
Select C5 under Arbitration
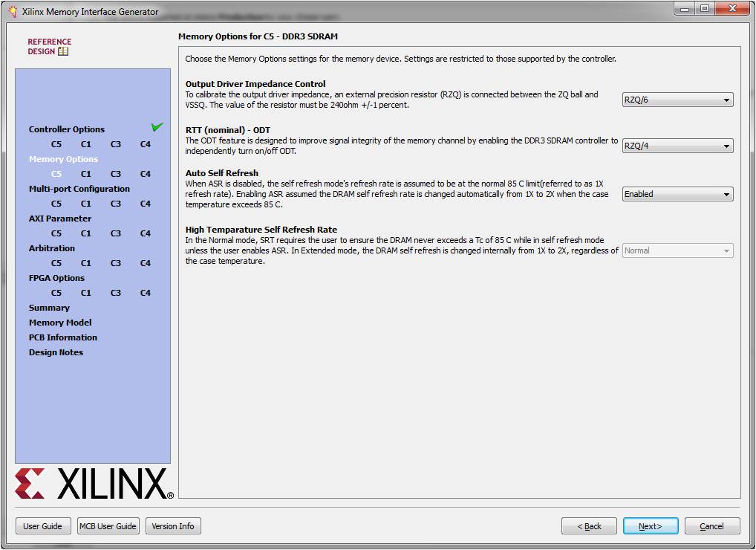pos(56,263)
